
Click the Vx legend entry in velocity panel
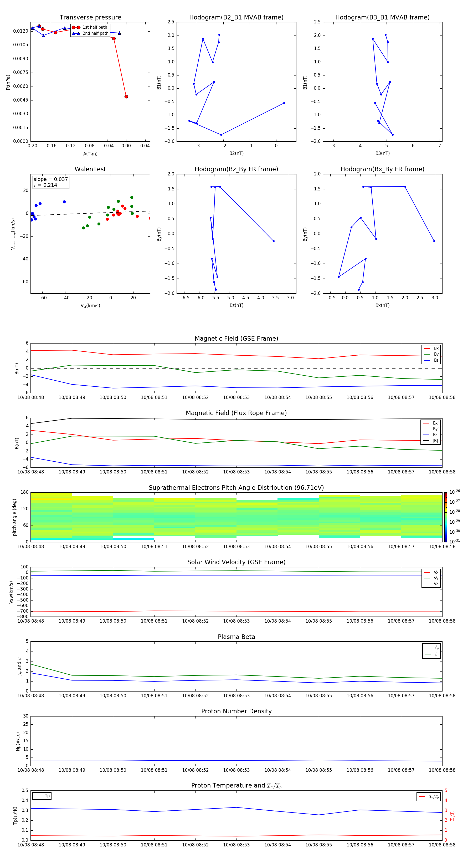point(431,573)
